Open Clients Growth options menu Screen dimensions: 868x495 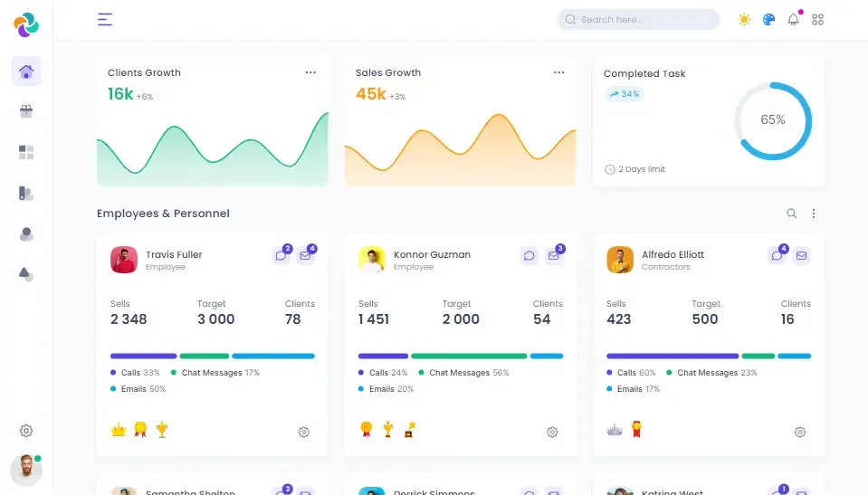tap(310, 72)
